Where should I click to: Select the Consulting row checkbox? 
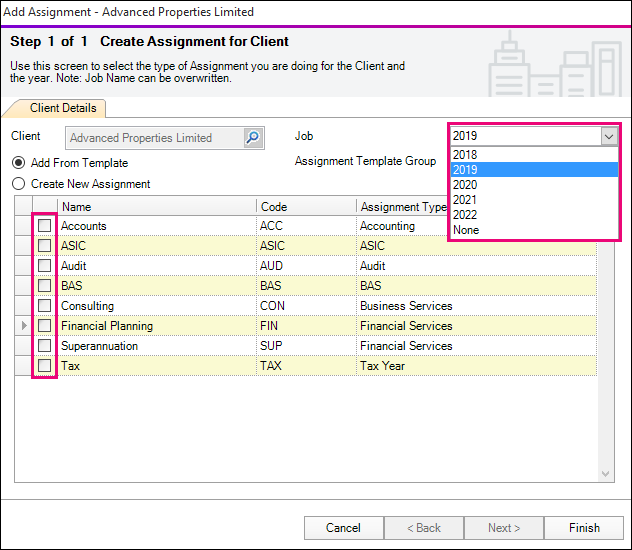44,306
